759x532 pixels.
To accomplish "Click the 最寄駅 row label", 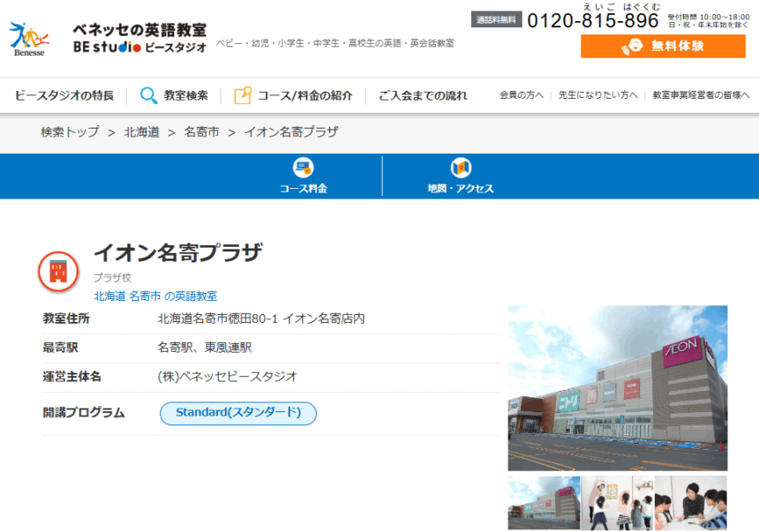I will [x=61, y=348].
